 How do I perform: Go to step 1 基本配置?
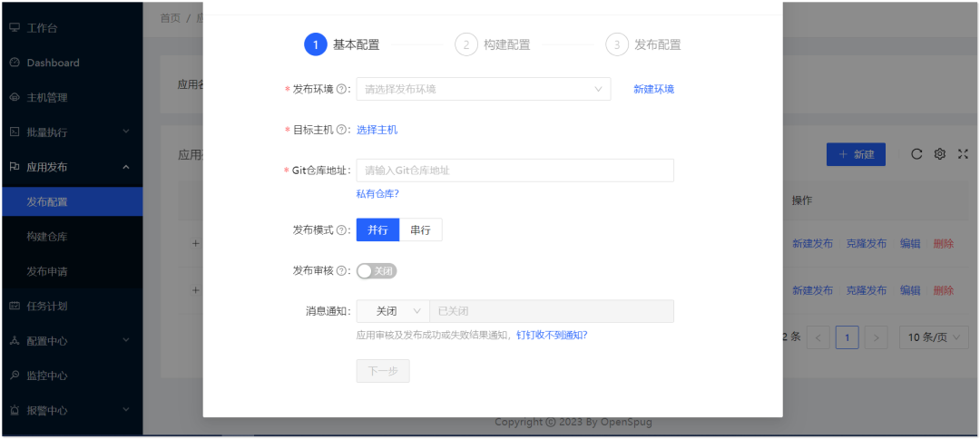(342, 45)
